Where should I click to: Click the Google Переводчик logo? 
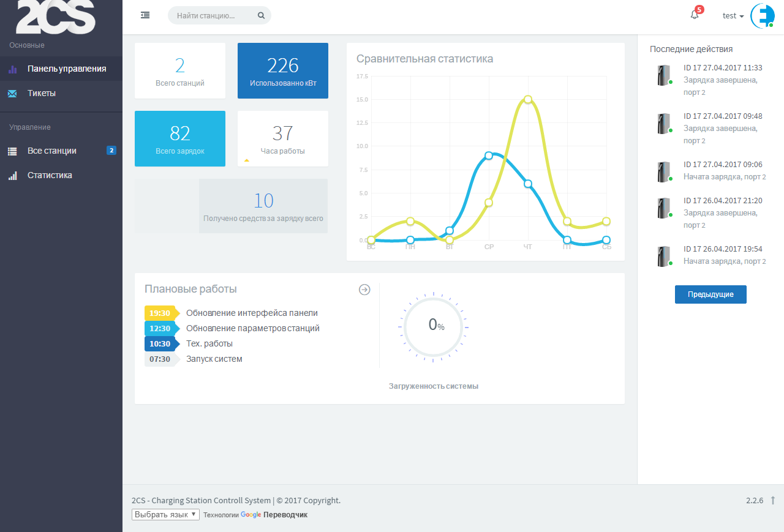[274, 515]
